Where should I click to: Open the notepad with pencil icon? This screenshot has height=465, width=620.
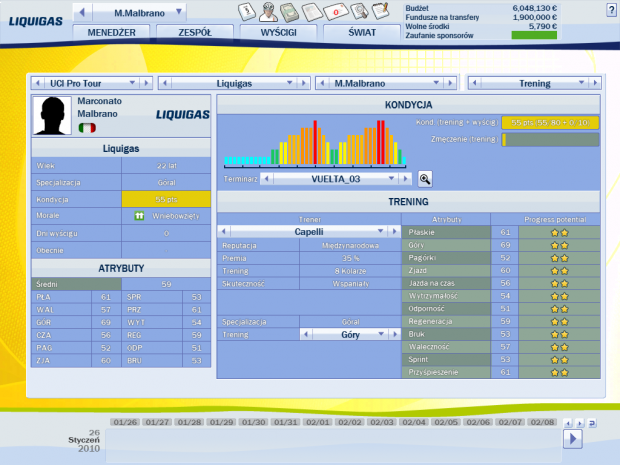[x=381, y=11]
